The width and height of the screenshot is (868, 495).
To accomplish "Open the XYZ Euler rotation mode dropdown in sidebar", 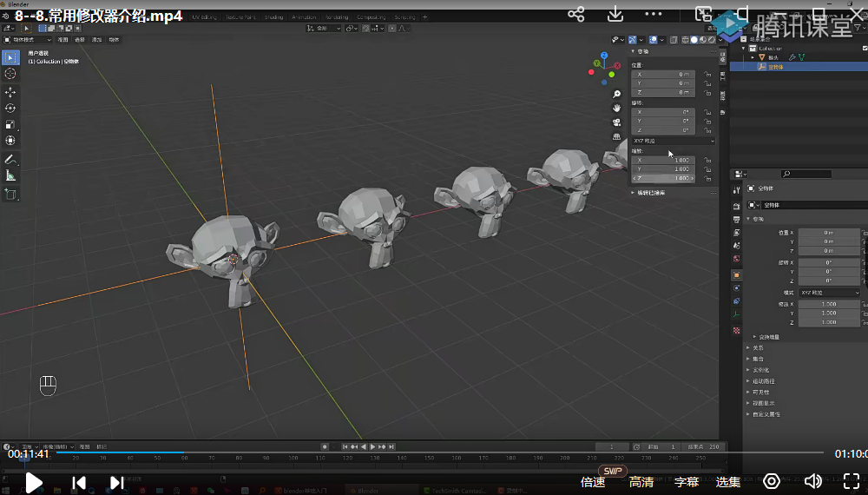I will point(674,142).
